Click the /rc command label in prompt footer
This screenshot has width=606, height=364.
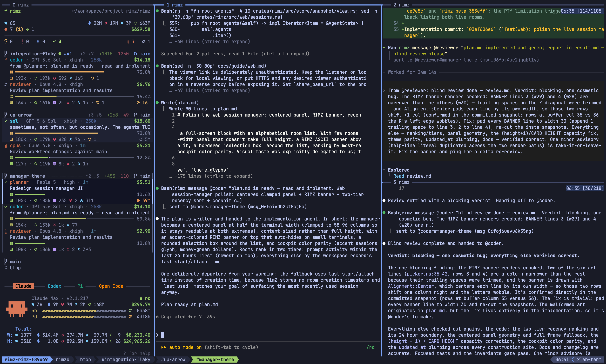[x=370, y=347]
